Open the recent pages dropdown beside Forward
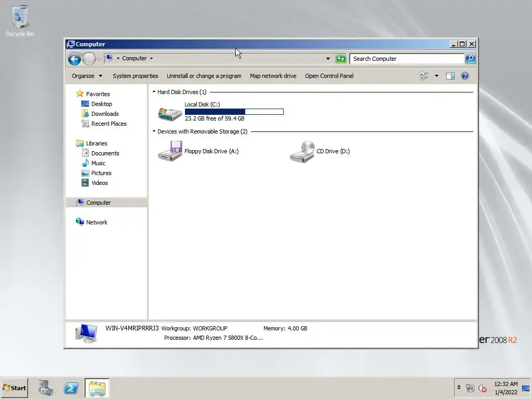The image size is (532, 399). coord(99,59)
